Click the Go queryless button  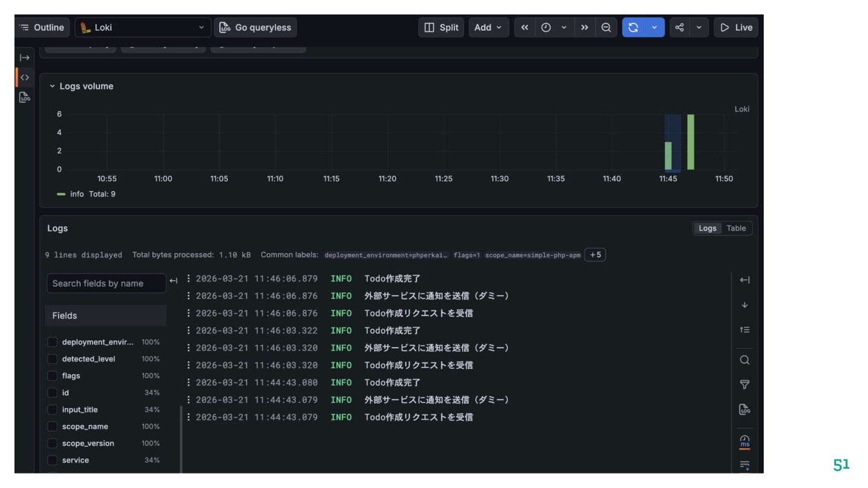[255, 28]
